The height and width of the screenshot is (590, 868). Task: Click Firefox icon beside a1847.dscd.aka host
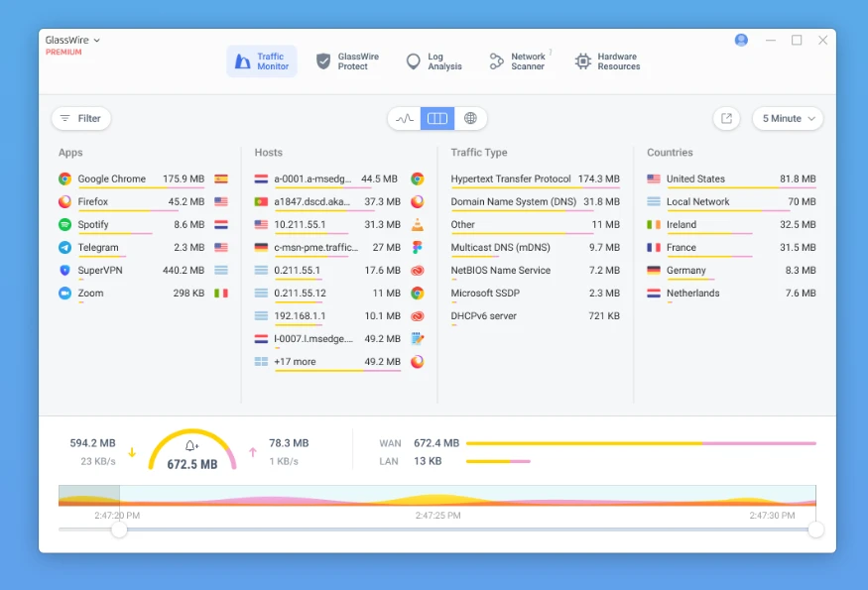418,201
